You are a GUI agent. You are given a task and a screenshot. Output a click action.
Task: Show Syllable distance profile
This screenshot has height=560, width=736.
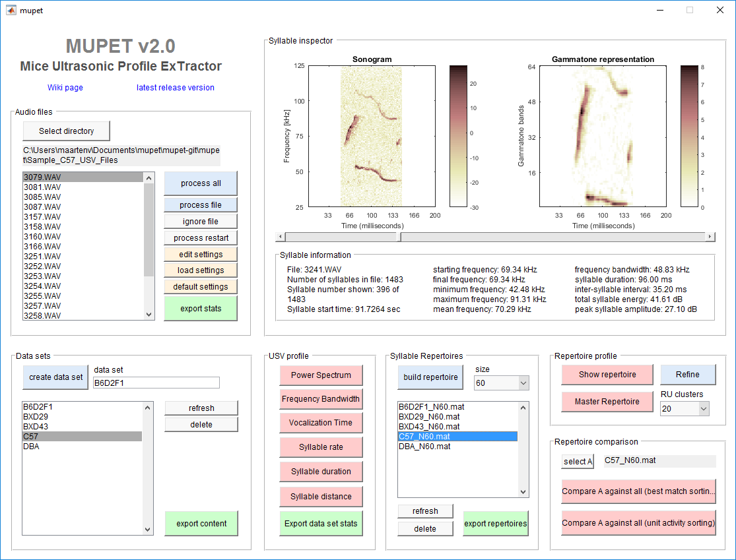321,496
